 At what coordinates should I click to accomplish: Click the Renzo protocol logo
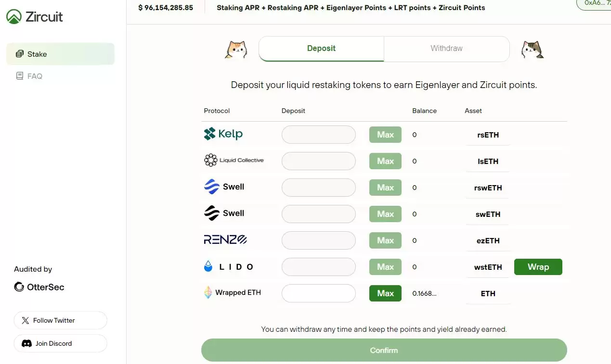(225, 239)
